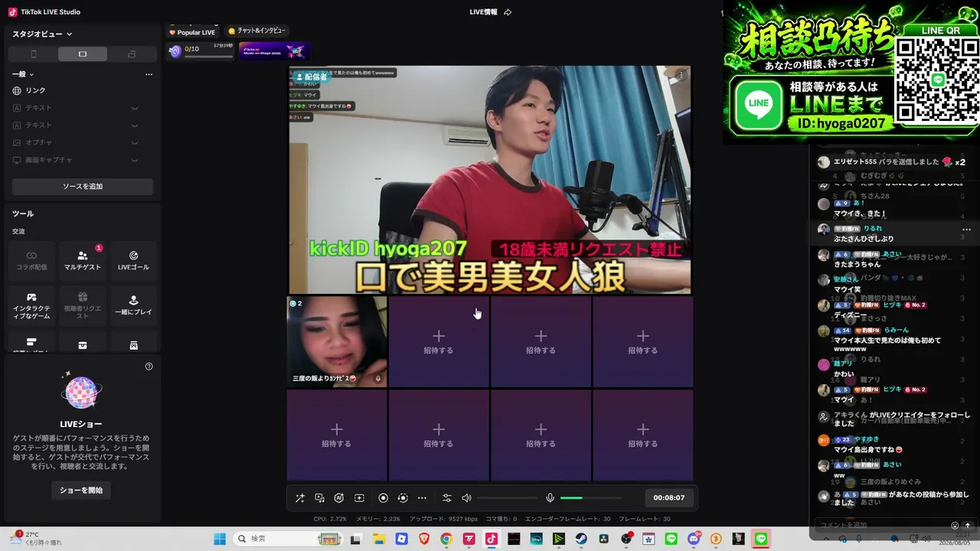Switch to the dual-screen layout view
980x551 pixels.
(132, 54)
